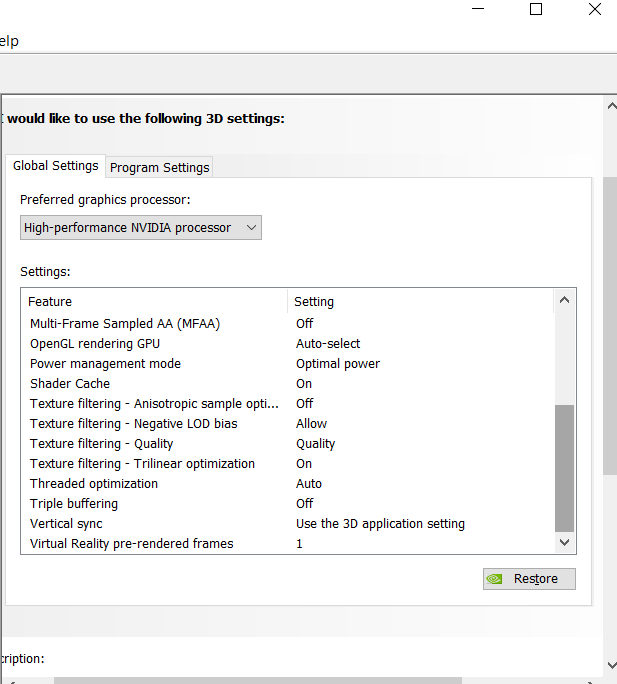Viewport: 617px width, 684px height.
Task: Click On value for Shader Cache
Action: (x=304, y=384)
